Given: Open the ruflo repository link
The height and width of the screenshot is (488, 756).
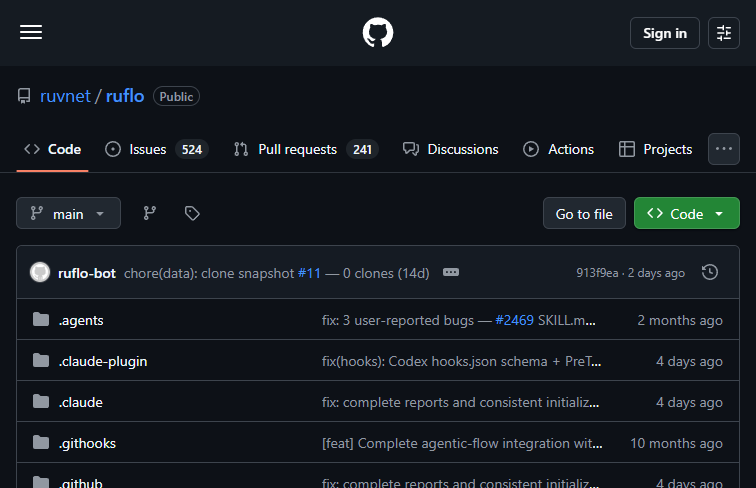Looking at the screenshot, I should [x=125, y=96].
